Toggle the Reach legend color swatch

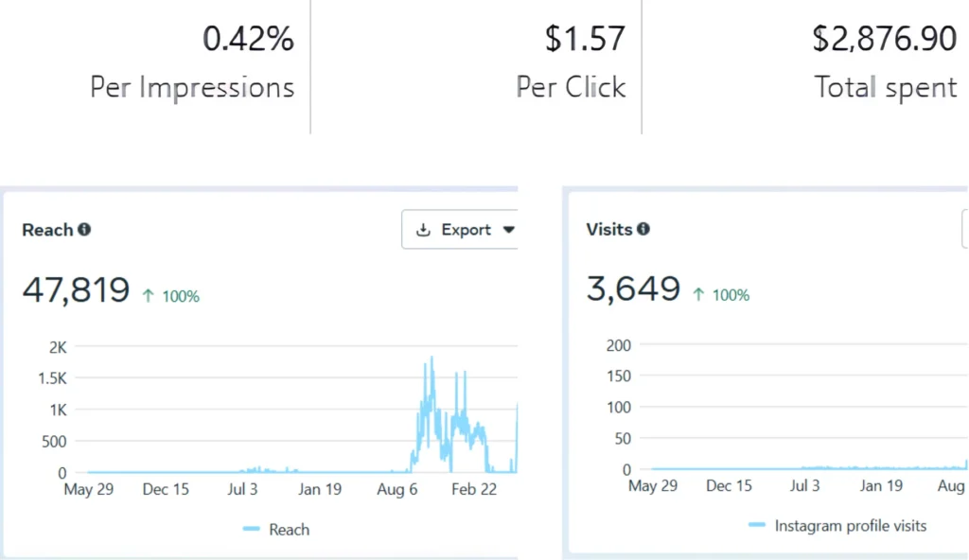[x=251, y=529]
